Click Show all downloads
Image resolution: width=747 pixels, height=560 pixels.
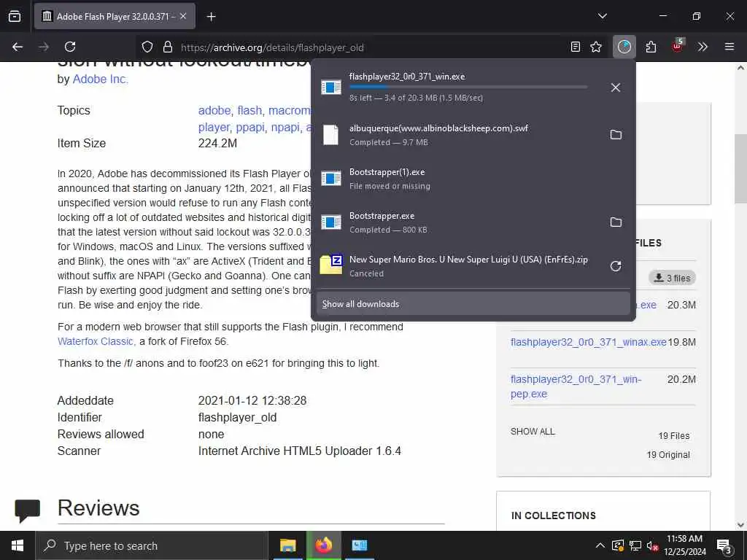tap(473, 304)
